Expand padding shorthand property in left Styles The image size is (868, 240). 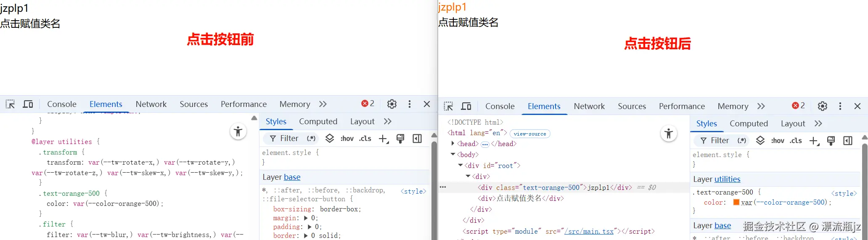click(x=310, y=227)
